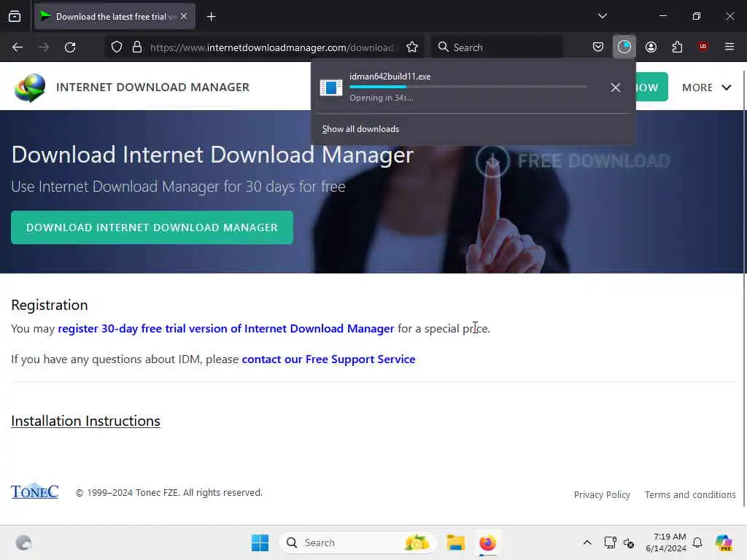747x560 pixels.
Task: Open Installation Instructions link
Action: pos(86,421)
